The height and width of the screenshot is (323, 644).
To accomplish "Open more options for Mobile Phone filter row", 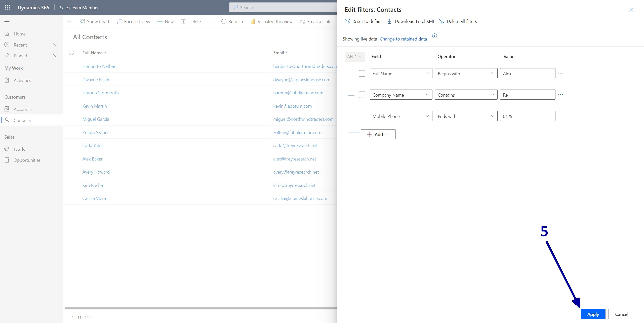I will click(560, 116).
